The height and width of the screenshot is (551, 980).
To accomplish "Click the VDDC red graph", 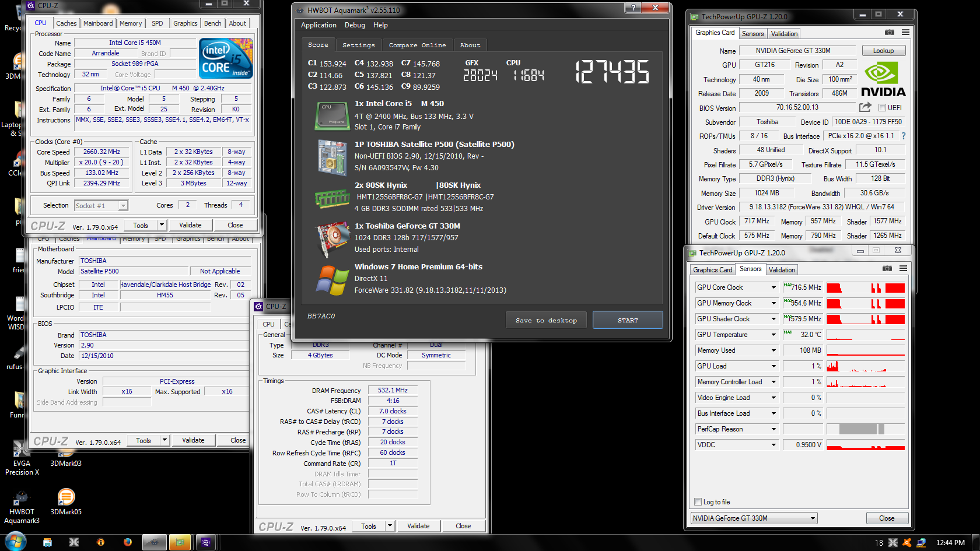I will [x=866, y=445].
